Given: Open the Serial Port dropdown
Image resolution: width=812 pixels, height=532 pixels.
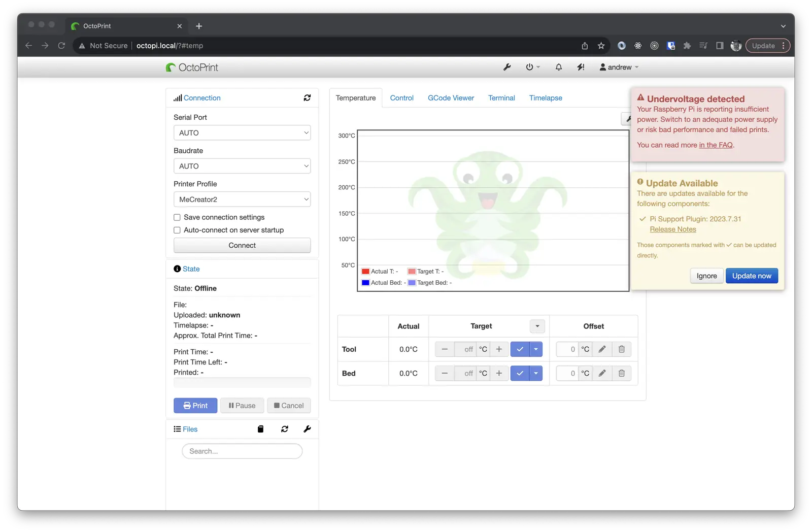Looking at the screenshot, I should (x=242, y=133).
